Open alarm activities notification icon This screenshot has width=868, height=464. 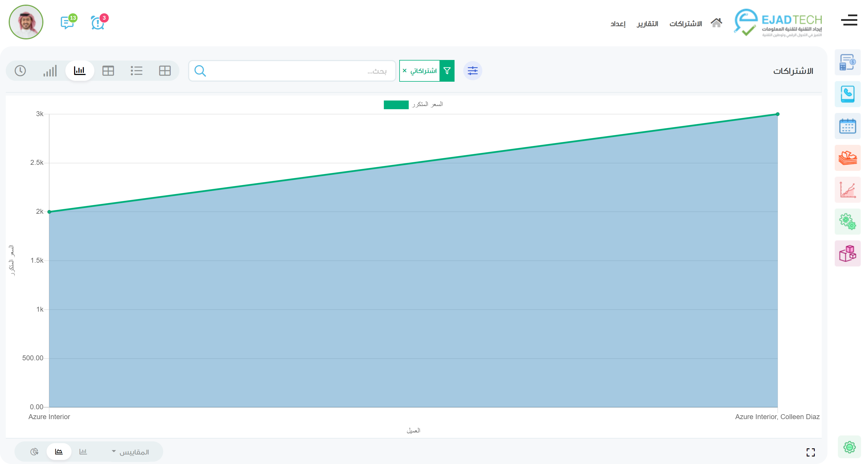[98, 23]
